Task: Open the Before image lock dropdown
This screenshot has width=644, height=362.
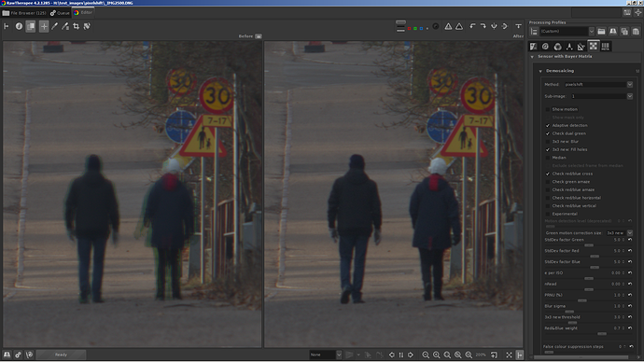Action: (x=259, y=36)
